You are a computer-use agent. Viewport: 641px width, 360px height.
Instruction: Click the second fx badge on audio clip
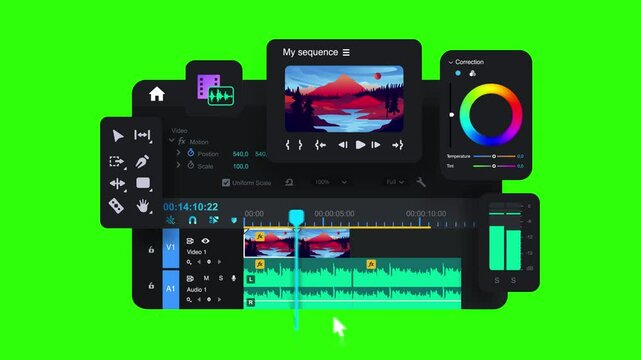(x=371, y=264)
